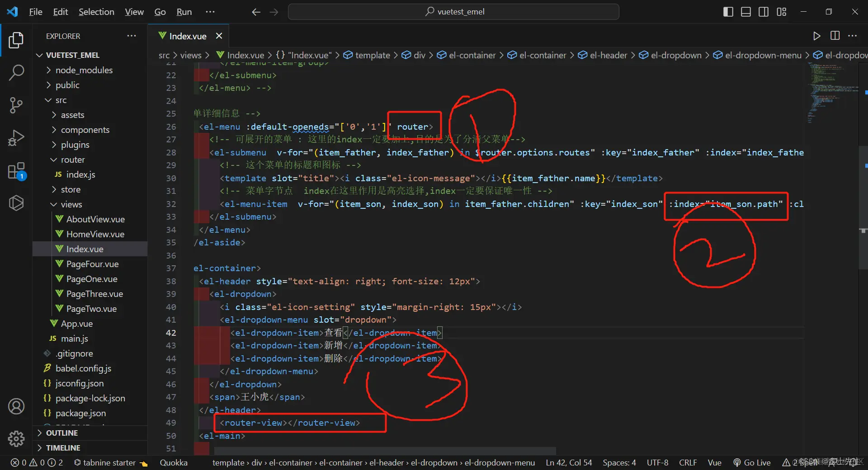Image resolution: width=868 pixels, height=470 pixels.
Task: Change file encoding UTF-8
Action: tap(657, 463)
